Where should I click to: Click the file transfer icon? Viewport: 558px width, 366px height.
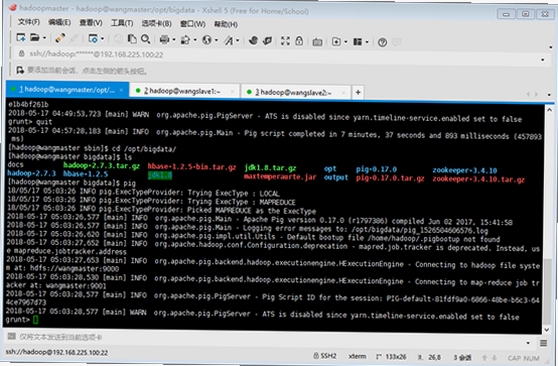click(185, 40)
